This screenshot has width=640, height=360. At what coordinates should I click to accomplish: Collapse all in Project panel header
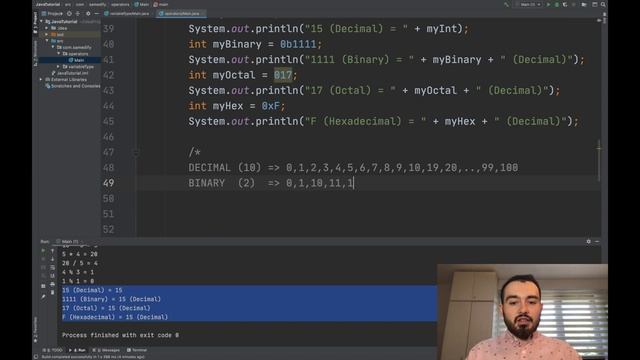tap(78, 13)
